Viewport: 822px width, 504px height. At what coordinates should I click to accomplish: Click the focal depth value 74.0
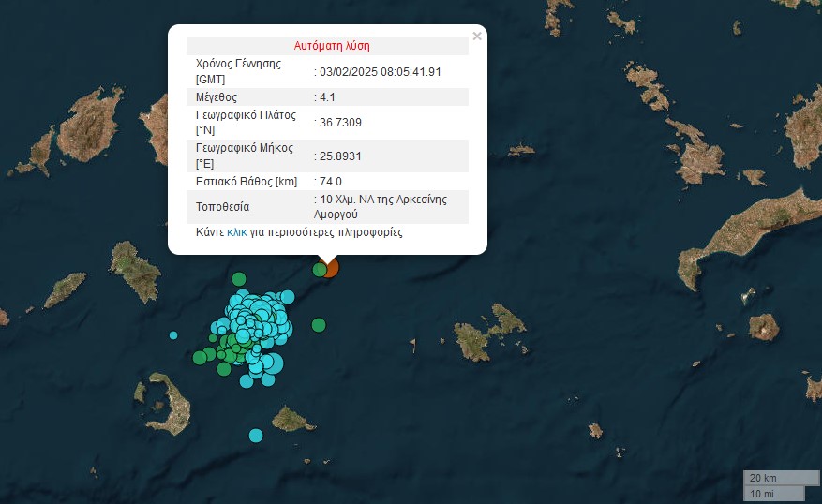[x=331, y=182]
